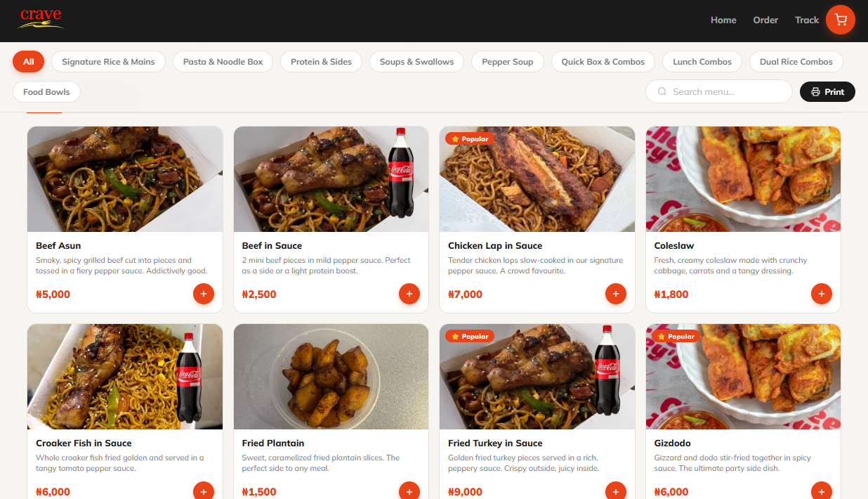Select the Food Bowls category

coord(46,92)
